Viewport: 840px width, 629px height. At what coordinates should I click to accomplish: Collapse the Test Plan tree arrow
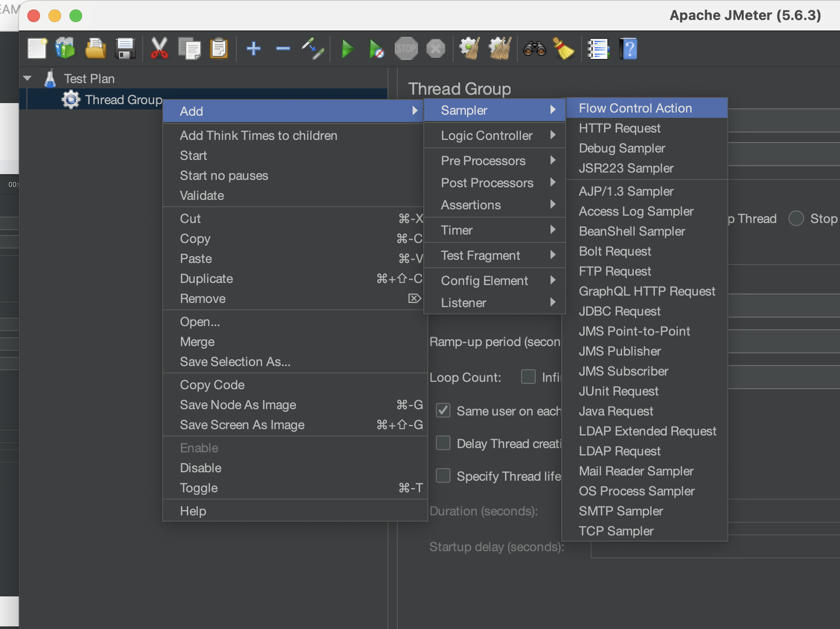pos(27,78)
